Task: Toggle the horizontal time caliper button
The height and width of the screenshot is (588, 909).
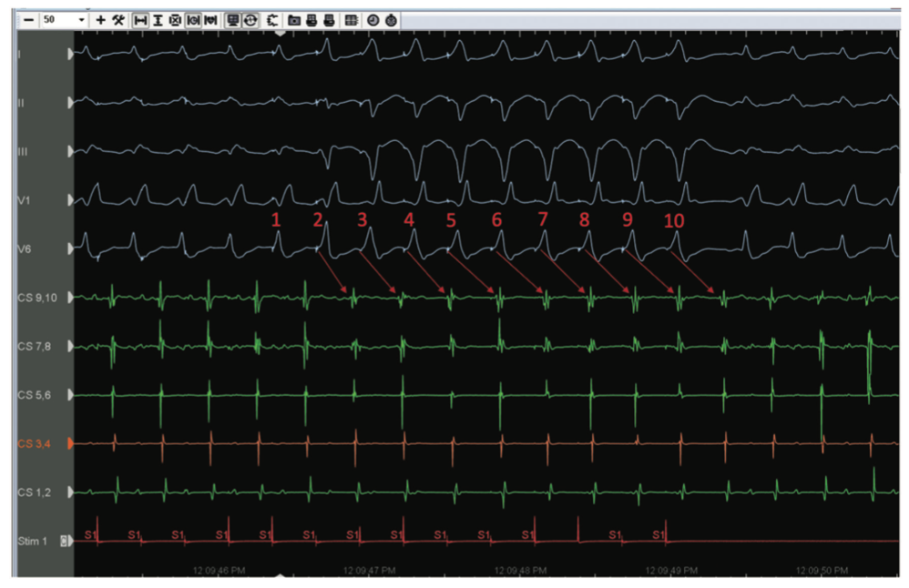Action: (x=141, y=19)
